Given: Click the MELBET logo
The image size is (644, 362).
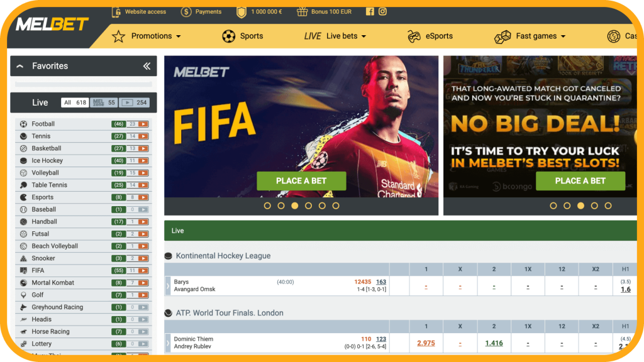Looking at the screenshot, I should point(52,25).
